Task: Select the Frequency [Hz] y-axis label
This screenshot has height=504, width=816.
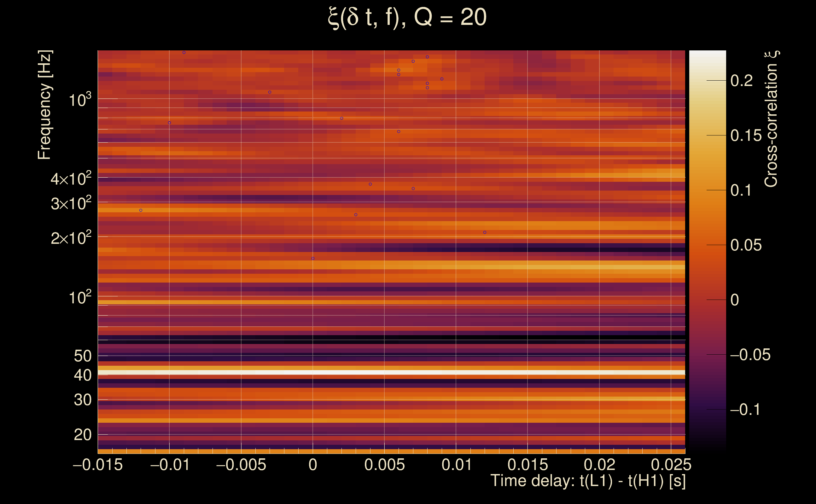Action: pyautogui.click(x=44, y=105)
